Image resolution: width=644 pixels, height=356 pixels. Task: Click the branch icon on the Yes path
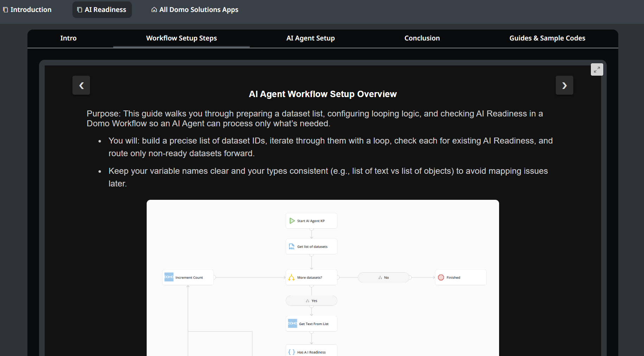308,301
